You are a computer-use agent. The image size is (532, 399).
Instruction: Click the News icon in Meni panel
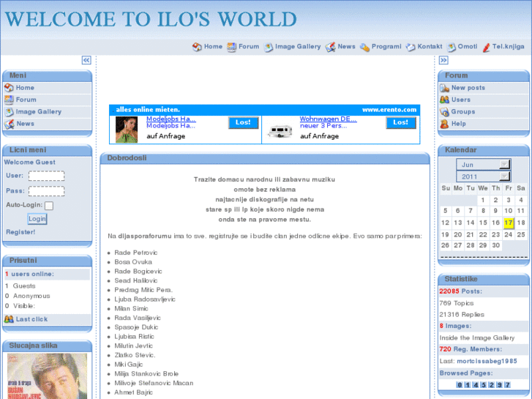point(10,124)
